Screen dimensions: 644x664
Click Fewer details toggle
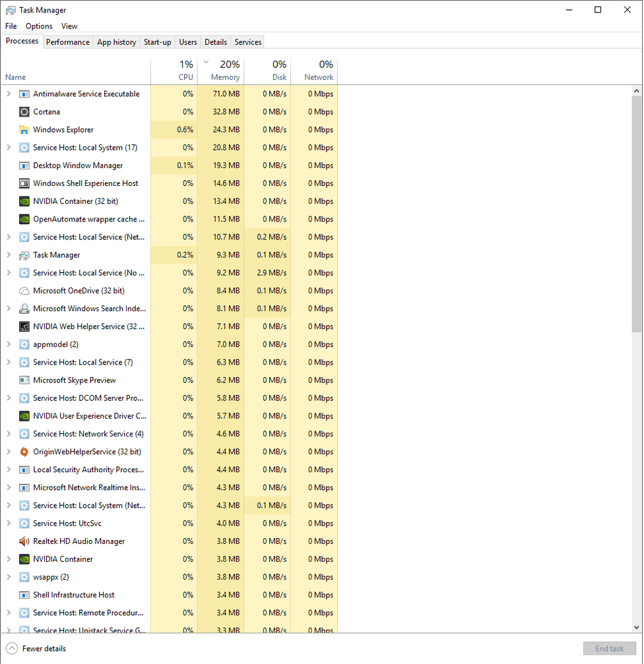click(x=36, y=648)
